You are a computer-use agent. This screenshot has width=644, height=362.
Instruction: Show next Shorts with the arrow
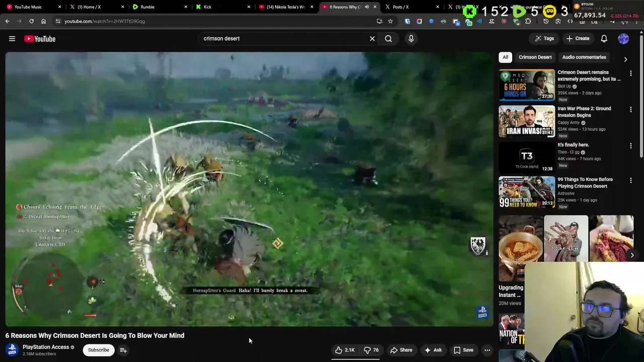(x=632, y=255)
